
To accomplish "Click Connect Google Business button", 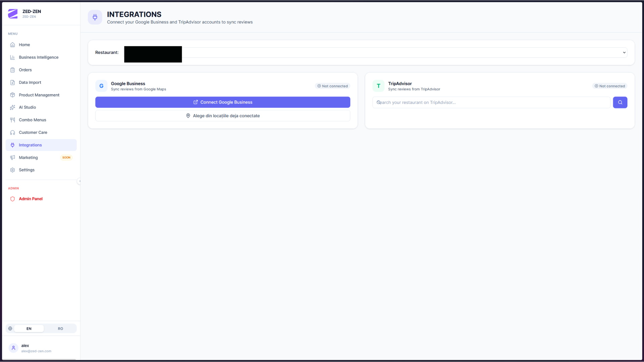I will point(223,102).
